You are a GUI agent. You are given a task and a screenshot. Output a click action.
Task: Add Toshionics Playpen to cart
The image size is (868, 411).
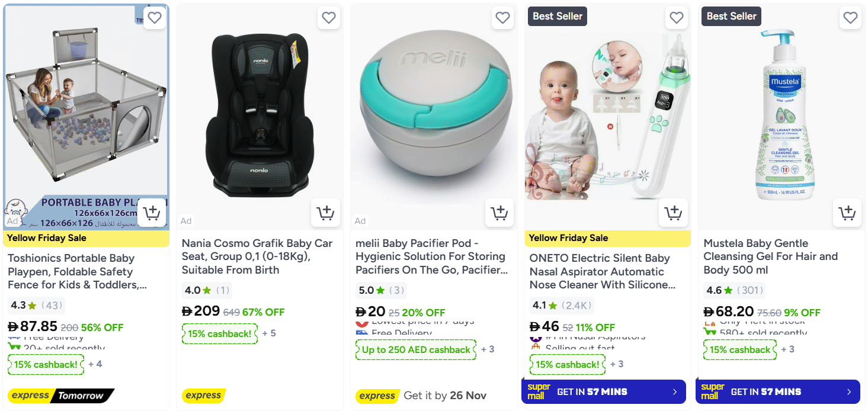click(x=152, y=213)
